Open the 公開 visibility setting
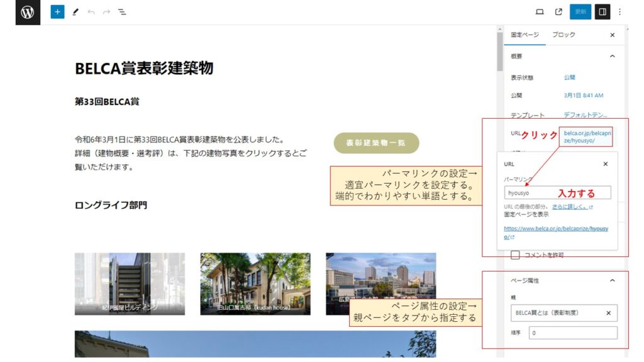This screenshot has width=644, height=362. [569, 77]
